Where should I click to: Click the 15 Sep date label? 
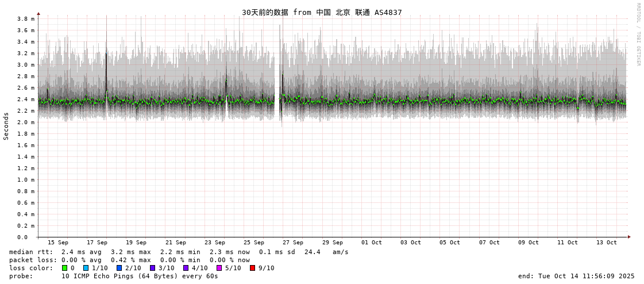tap(58, 243)
